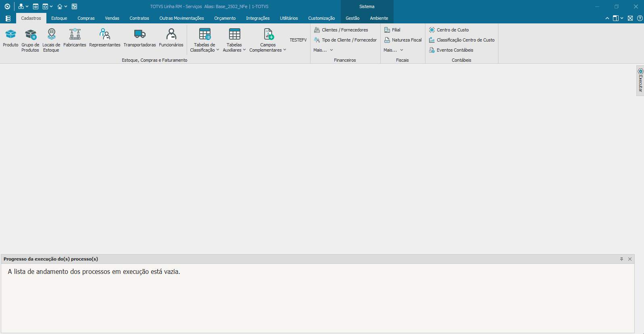Open Grupo de Produtos
This screenshot has width=644, height=334.
tap(30, 40)
